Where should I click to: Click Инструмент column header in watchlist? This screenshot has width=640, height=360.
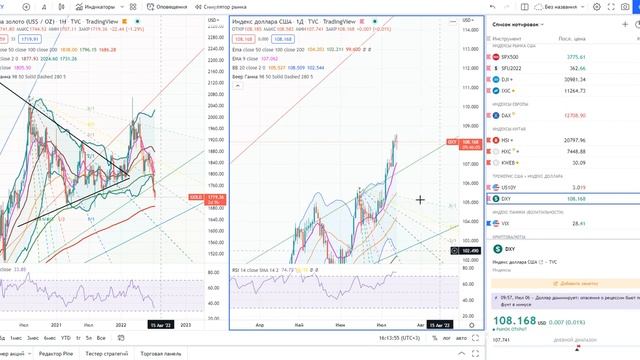tap(507, 39)
